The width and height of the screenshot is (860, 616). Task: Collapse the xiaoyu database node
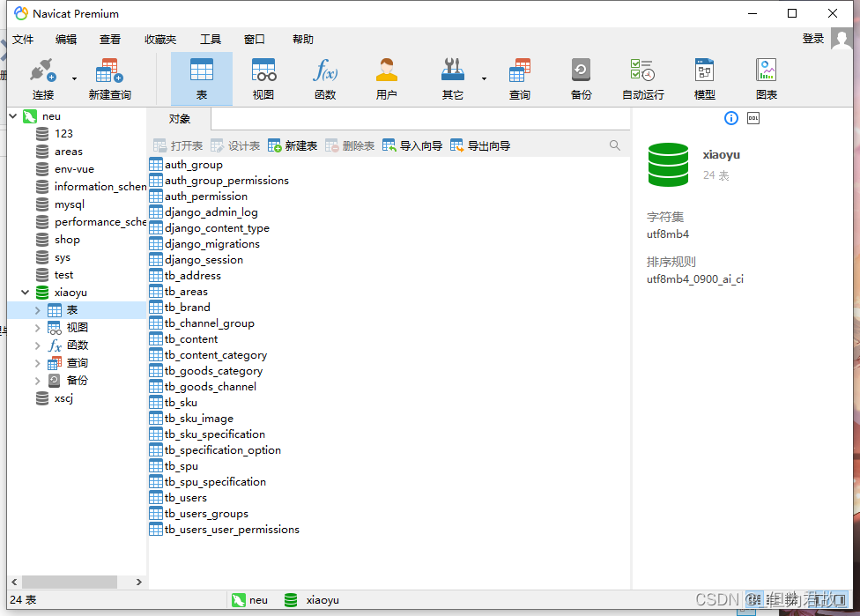coord(26,293)
